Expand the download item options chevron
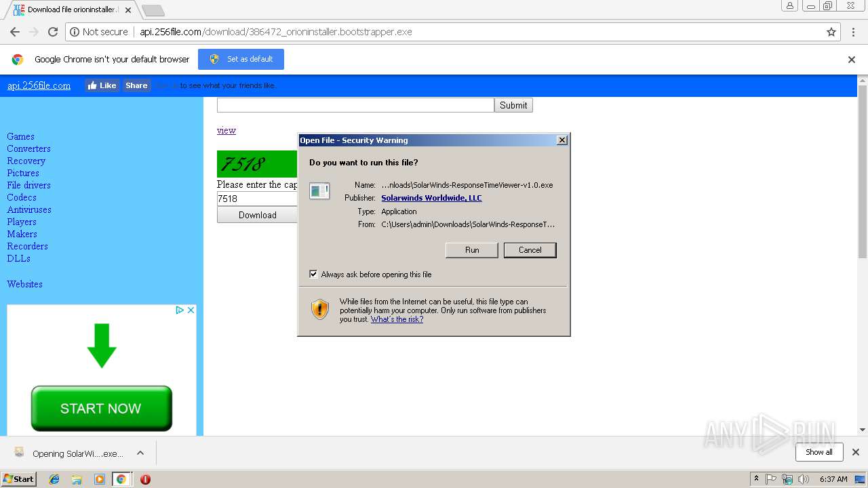Image resolution: width=868 pixels, height=488 pixels. tap(140, 453)
